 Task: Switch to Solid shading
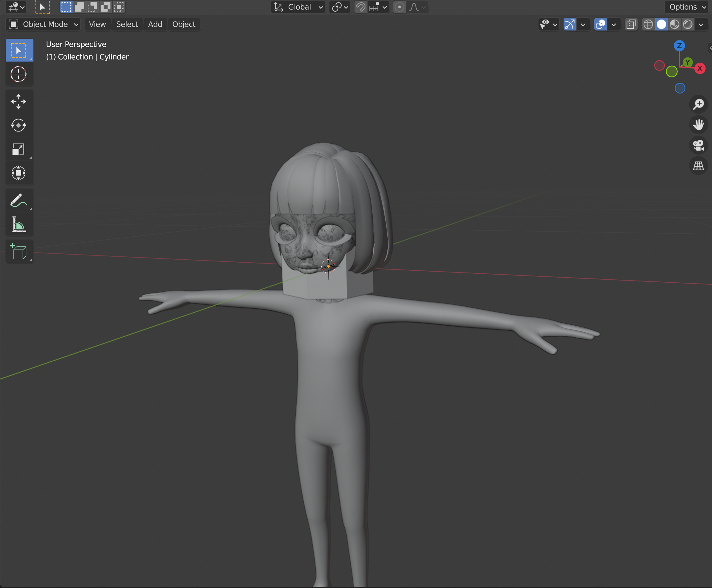tap(661, 24)
